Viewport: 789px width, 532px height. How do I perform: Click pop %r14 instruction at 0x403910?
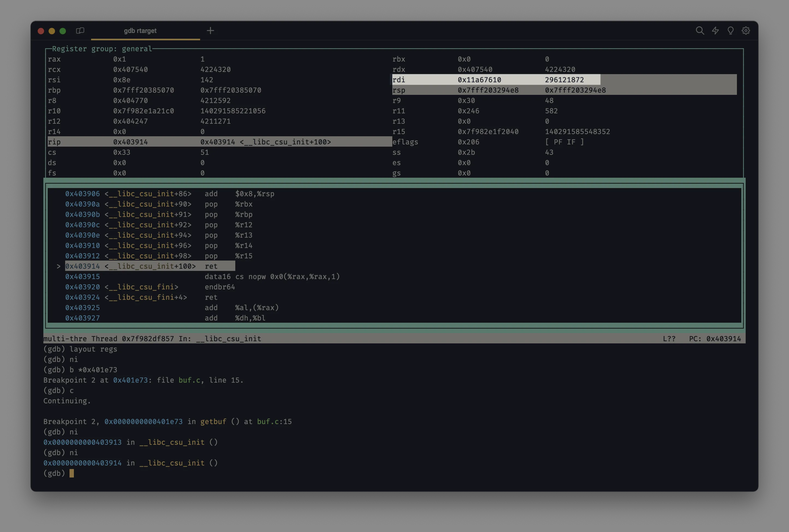click(228, 246)
